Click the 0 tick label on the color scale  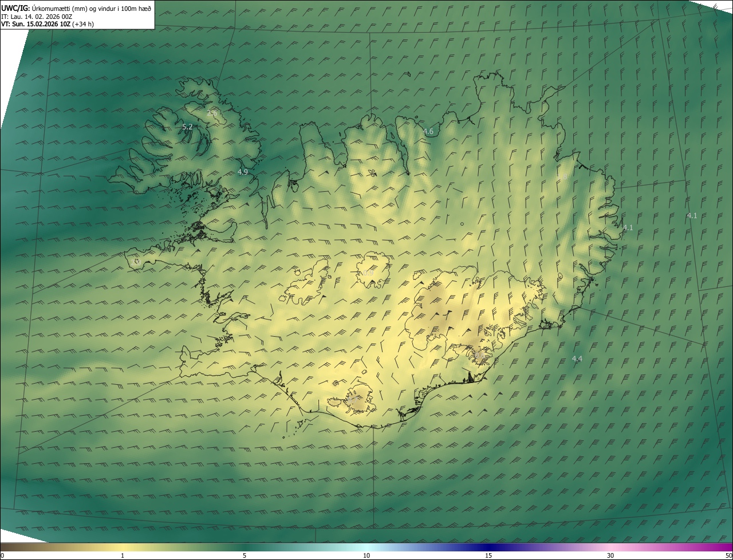(x=2, y=555)
